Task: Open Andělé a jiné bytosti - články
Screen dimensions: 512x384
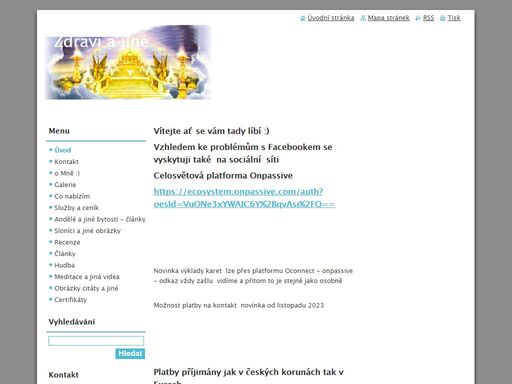Action: [100, 219]
